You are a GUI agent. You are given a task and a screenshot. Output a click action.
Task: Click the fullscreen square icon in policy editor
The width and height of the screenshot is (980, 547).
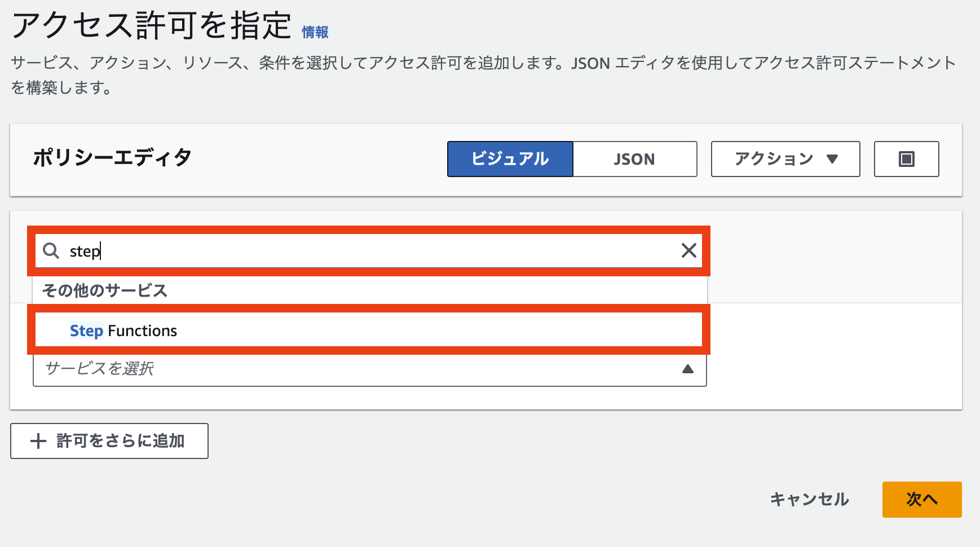coord(906,159)
